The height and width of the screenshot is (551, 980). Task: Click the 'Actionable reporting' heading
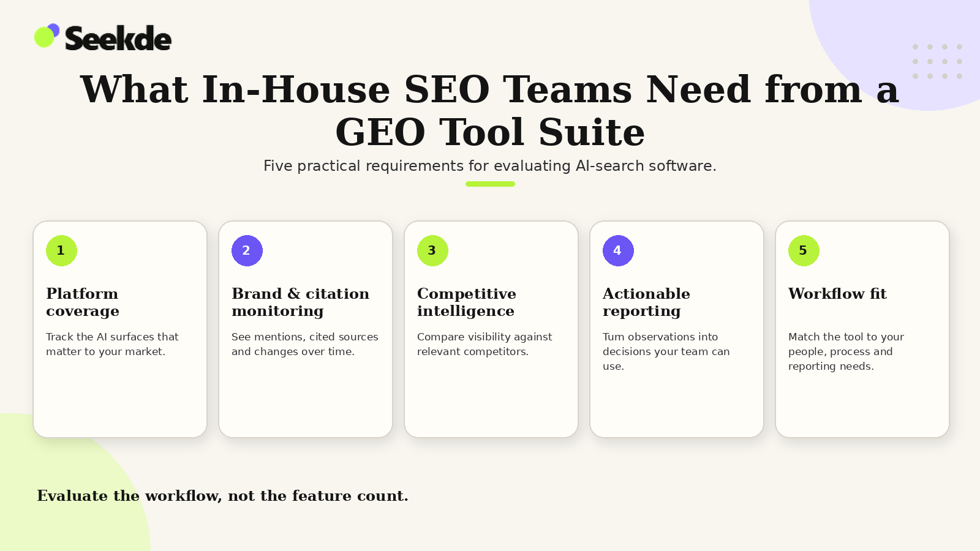coord(646,302)
